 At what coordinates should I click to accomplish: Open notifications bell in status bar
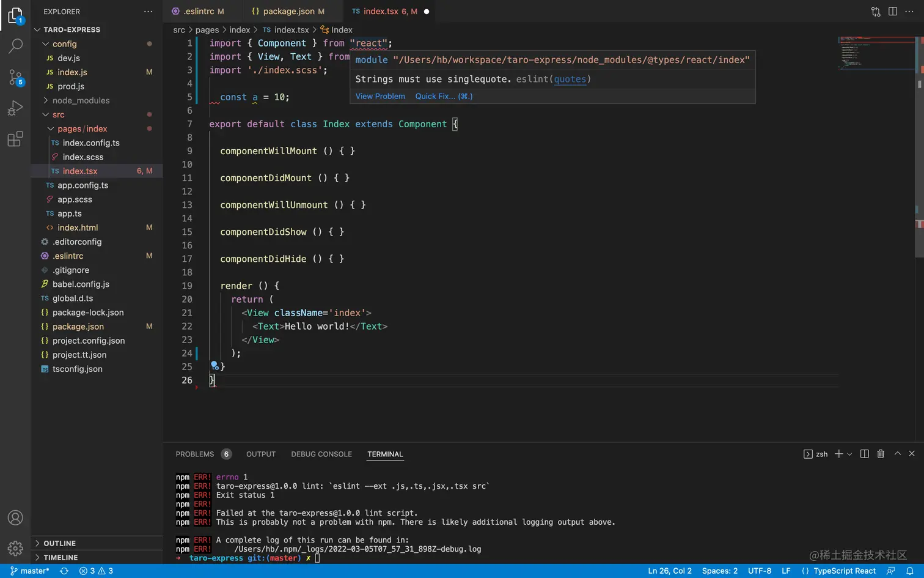[x=909, y=571]
